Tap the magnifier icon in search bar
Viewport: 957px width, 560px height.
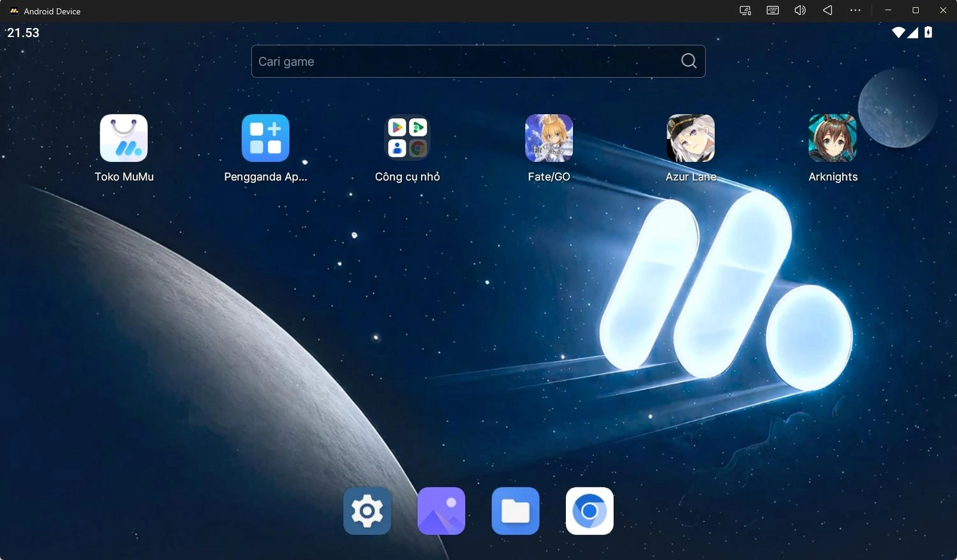pyautogui.click(x=689, y=61)
